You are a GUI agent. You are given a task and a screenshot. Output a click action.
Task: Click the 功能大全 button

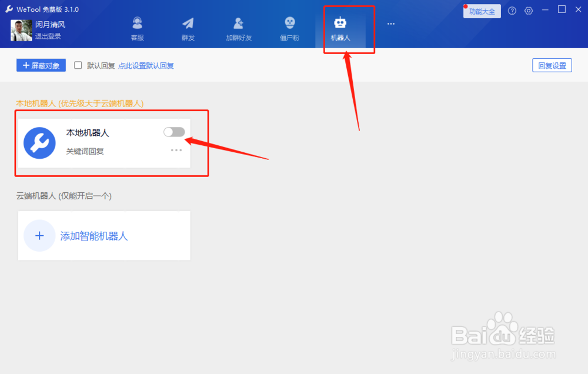pos(482,11)
